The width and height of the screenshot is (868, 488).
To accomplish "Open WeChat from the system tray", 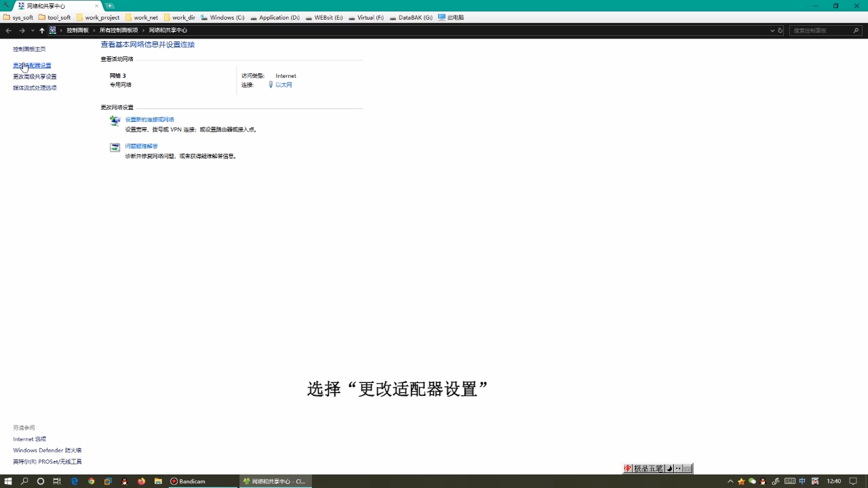I will [752, 481].
